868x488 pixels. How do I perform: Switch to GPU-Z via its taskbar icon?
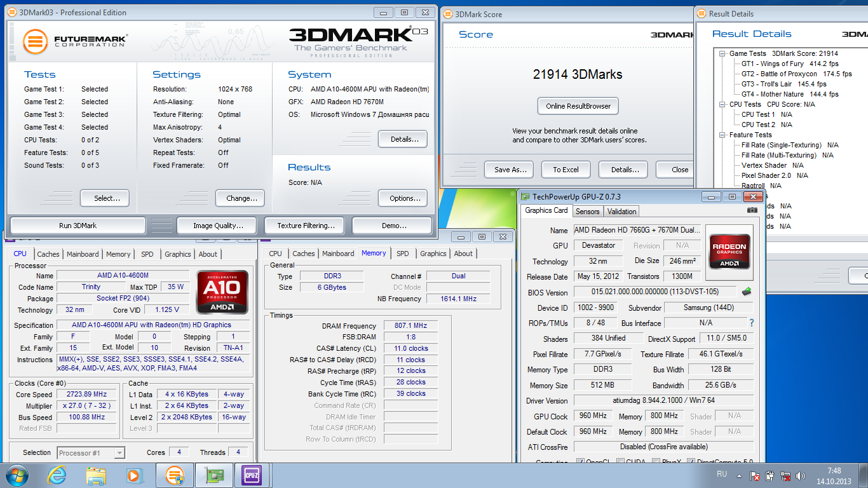coord(214,475)
